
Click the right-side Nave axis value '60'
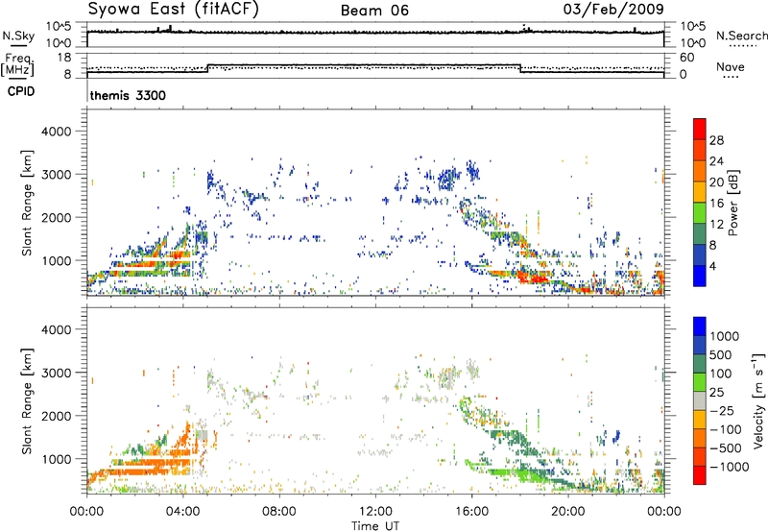(686, 58)
